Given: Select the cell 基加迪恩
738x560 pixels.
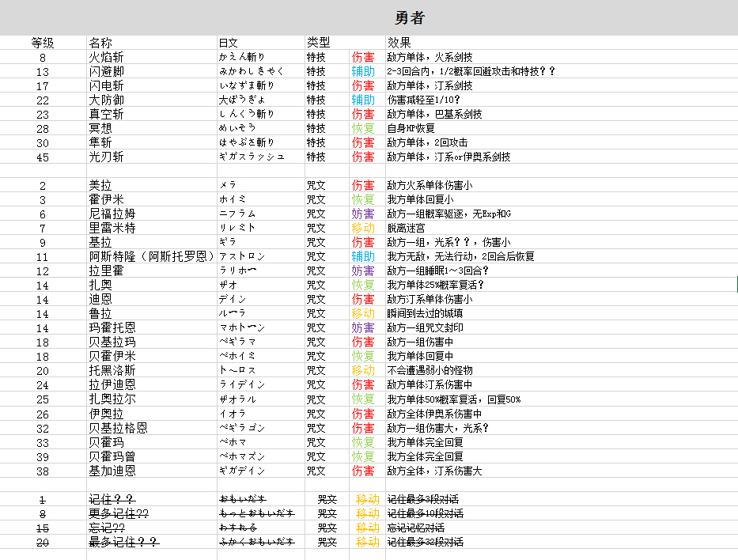Looking at the screenshot, I should click(x=112, y=471).
